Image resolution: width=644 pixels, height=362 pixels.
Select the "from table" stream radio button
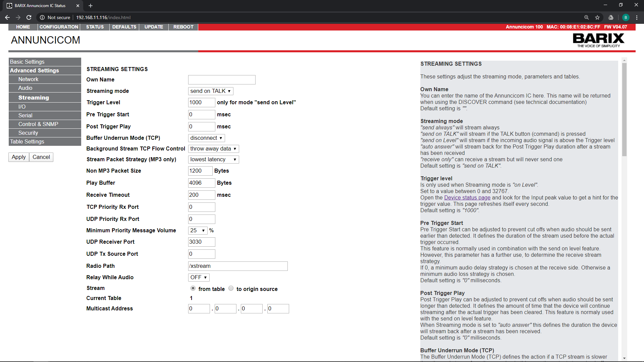pyautogui.click(x=193, y=288)
